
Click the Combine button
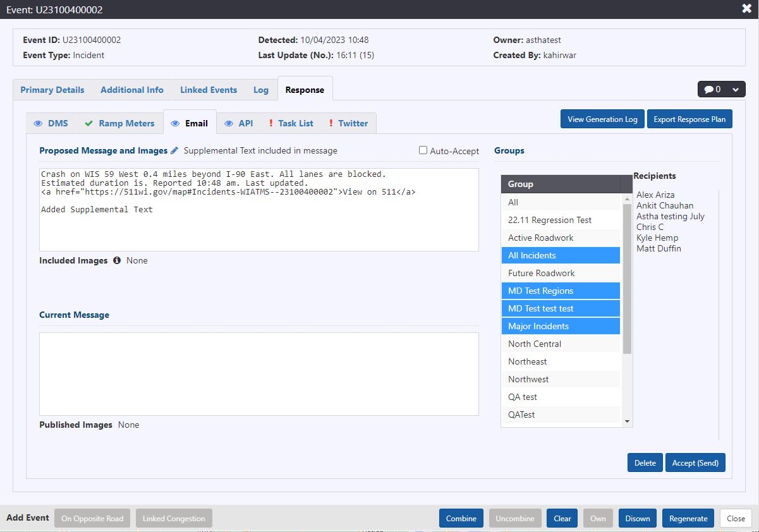coord(461,518)
